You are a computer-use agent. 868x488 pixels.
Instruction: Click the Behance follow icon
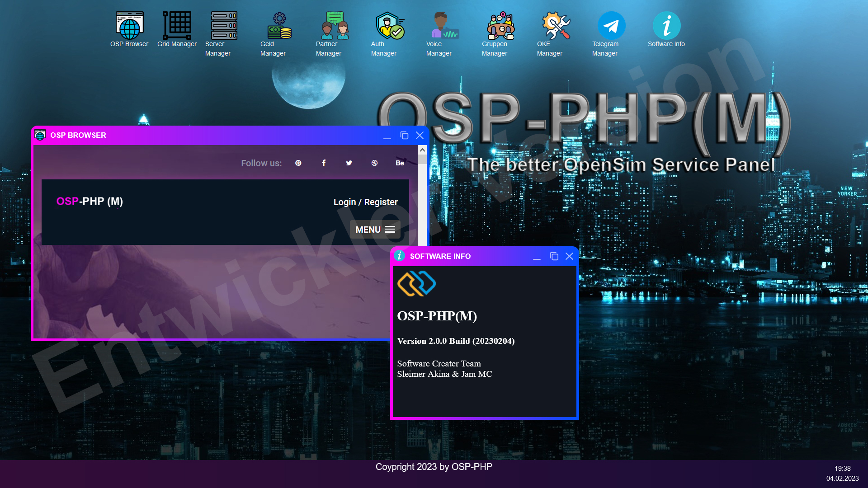pos(400,163)
